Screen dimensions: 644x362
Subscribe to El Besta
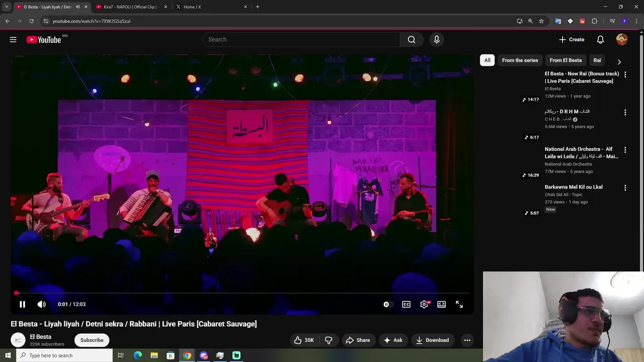click(x=92, y=340)
